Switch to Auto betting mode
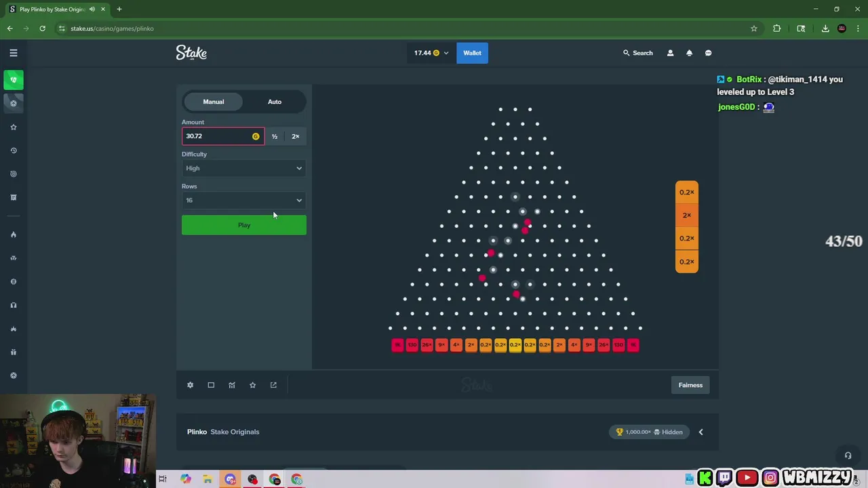 pos(275,102)
